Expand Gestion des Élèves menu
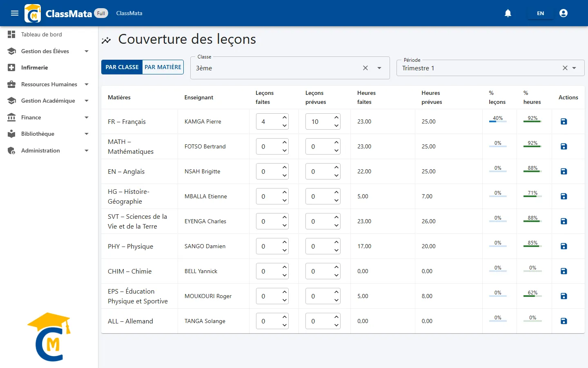This screenshot has height=368, width=588. 49,51
